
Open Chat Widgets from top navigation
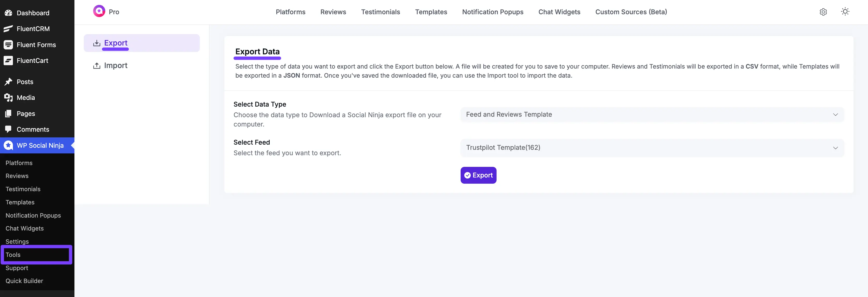coord(559,12)
